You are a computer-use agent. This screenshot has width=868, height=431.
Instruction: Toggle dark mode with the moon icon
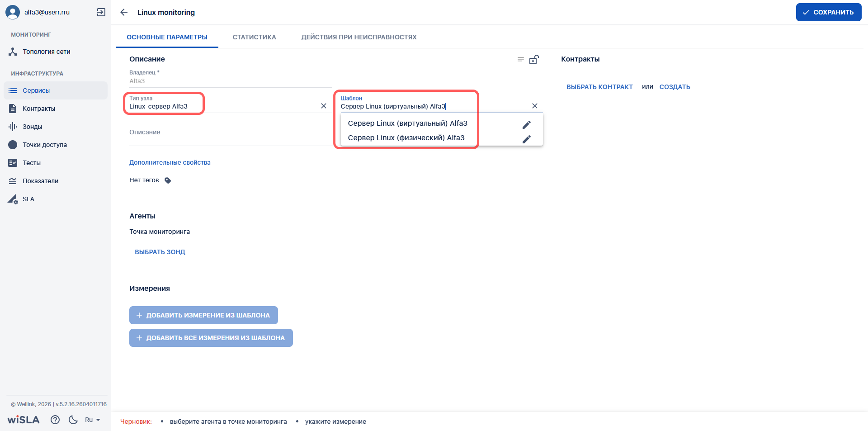click(x=73, y=420)
